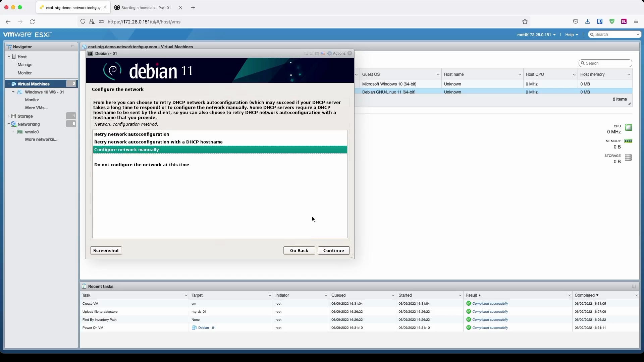The width and height of the screenshot is (644, 362).
Task: Click the virtual machines list Search field
Action: point(605,63)
